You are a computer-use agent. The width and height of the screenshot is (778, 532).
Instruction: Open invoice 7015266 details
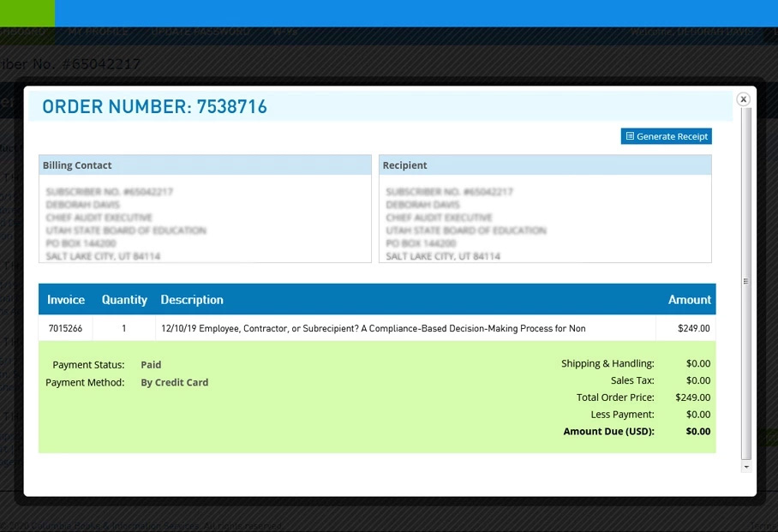click(64, 327)
